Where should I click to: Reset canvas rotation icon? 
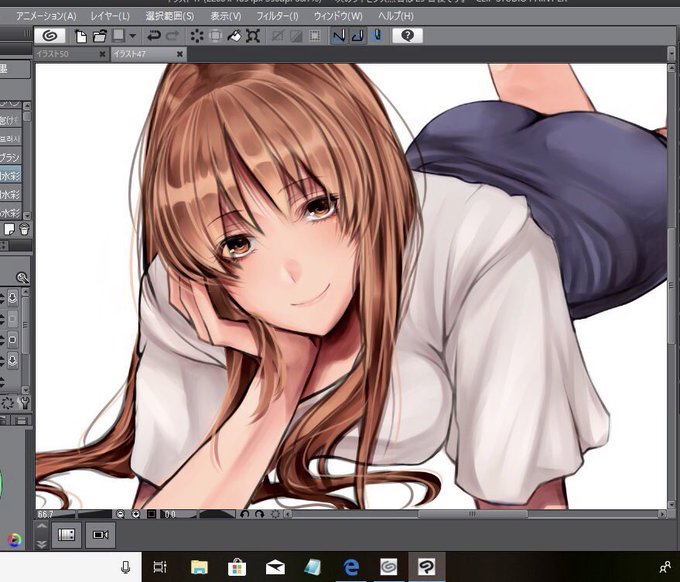click(275, 514)
